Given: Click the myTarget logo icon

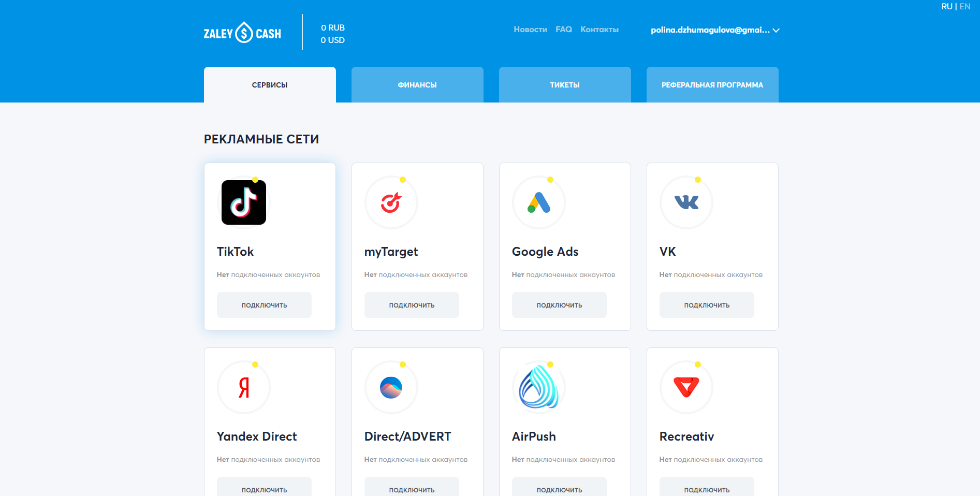Looking at the screenshot, I should tap(391, 202).
